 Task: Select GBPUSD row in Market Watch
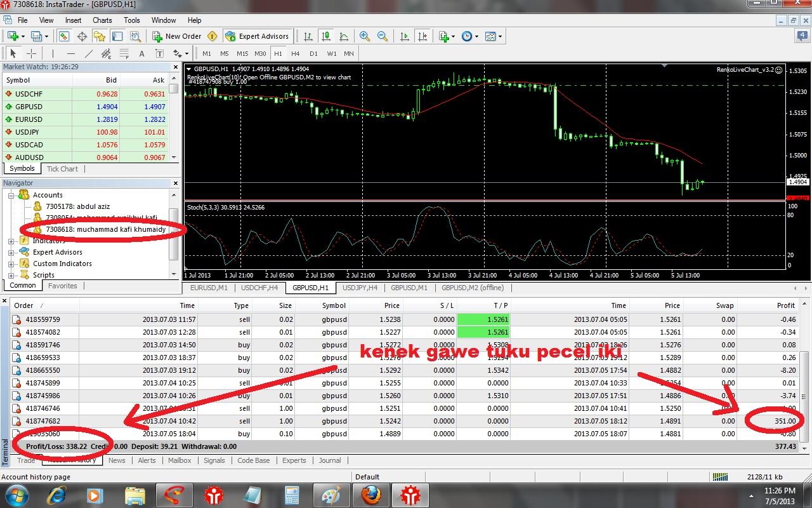tap(85, 107)
